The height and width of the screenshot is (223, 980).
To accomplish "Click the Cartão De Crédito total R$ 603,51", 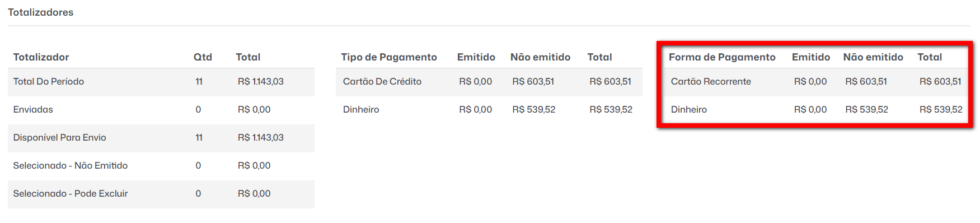I will click(x=610, y=82).
